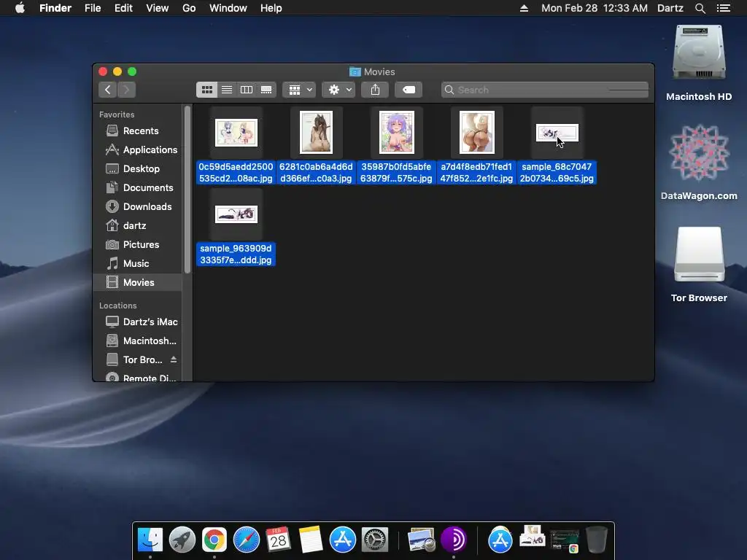Open the Apple menu
747x560 pixels.
[x=20, y=8]
